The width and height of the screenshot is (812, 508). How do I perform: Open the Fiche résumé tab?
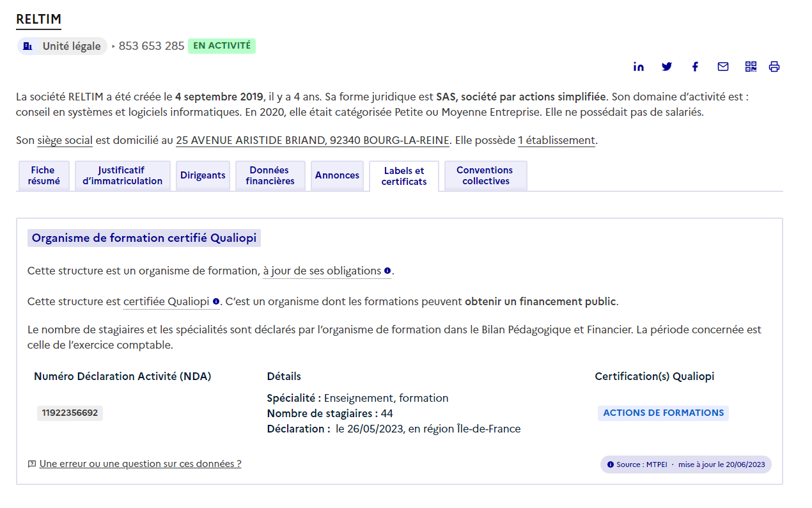click(43, 175)
